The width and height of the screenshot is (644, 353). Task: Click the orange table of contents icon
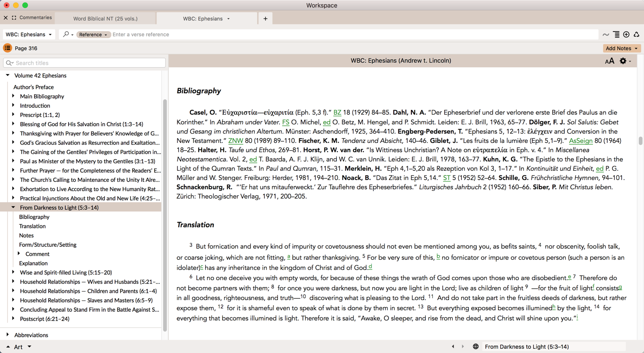point(7,48)
